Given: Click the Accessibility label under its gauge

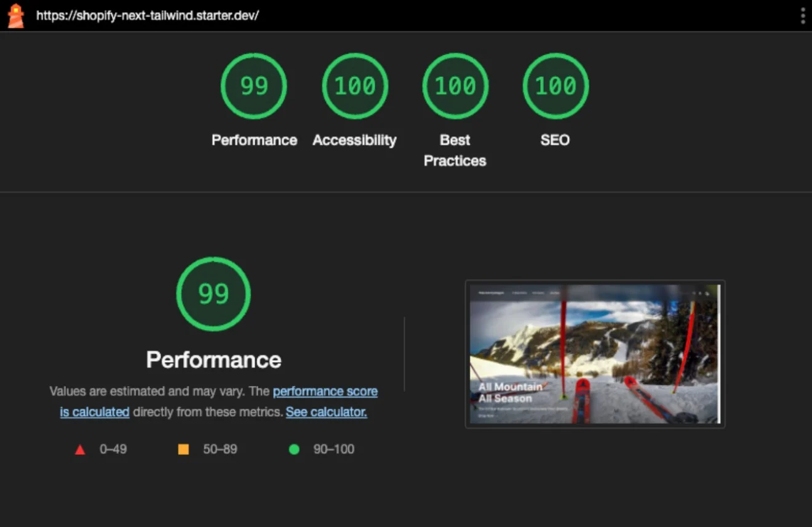Looking at the screenshot, I should tap(354, 140).
